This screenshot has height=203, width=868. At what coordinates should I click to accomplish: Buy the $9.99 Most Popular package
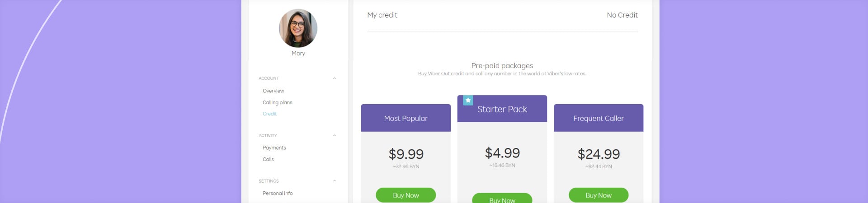[x=406, y=195]
